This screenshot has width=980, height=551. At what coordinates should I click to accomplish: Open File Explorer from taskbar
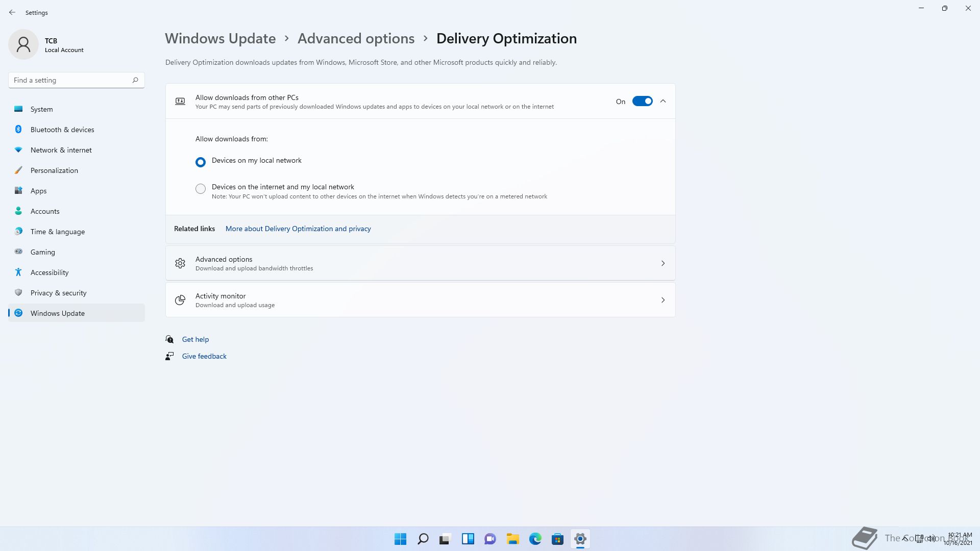[513, 539]
